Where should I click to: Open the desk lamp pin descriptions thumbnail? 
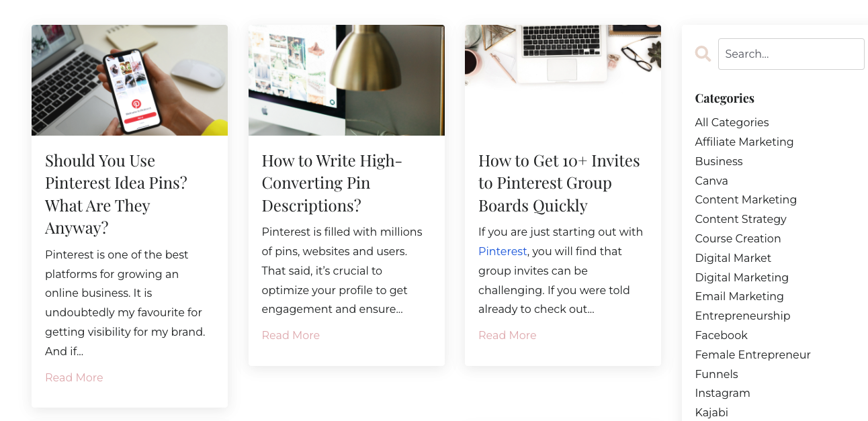[x=347, y=81]
